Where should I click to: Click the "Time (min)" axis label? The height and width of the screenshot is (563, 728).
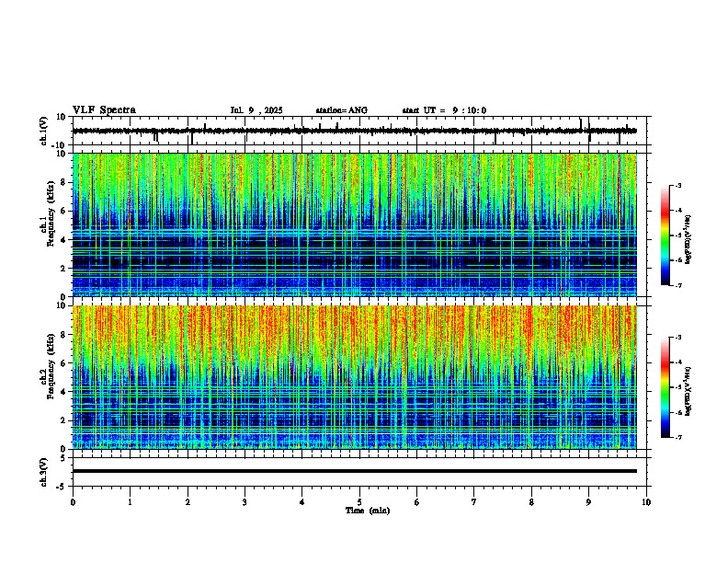[368, 511]
